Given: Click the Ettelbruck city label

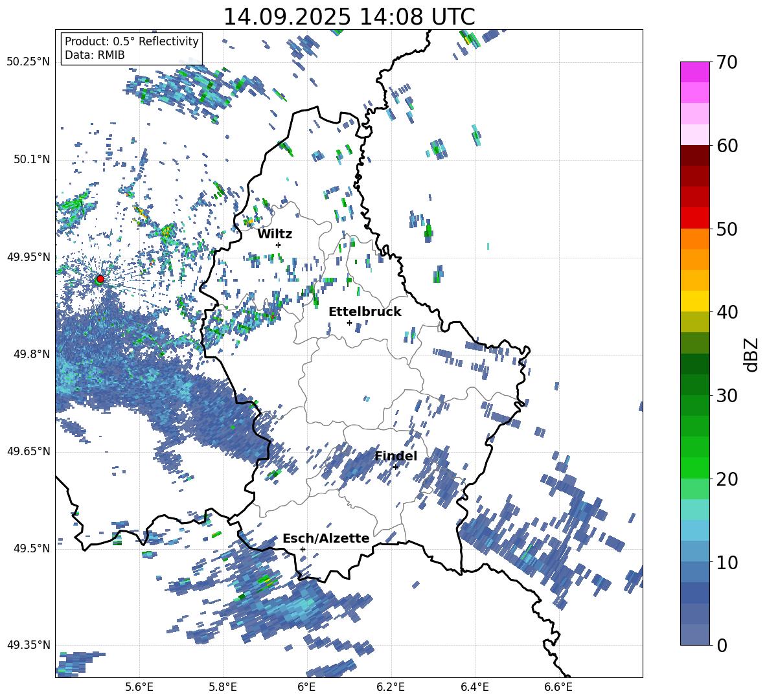Looking at the screenshot, I should (365, 312).
